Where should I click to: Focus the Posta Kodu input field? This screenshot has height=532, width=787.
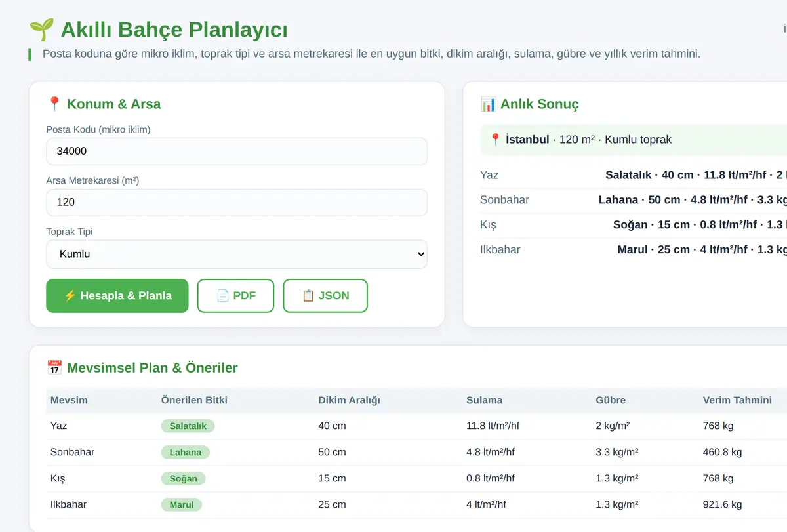[x=237, y=151]
